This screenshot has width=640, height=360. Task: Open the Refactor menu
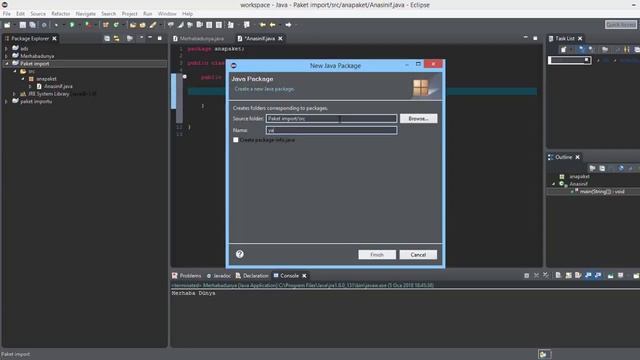[x=60, y=13]
